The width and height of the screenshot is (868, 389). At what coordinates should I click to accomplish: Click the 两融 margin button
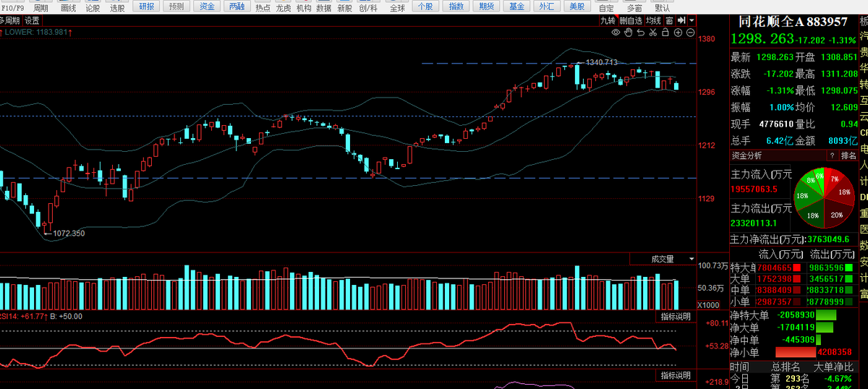[237, 7]
